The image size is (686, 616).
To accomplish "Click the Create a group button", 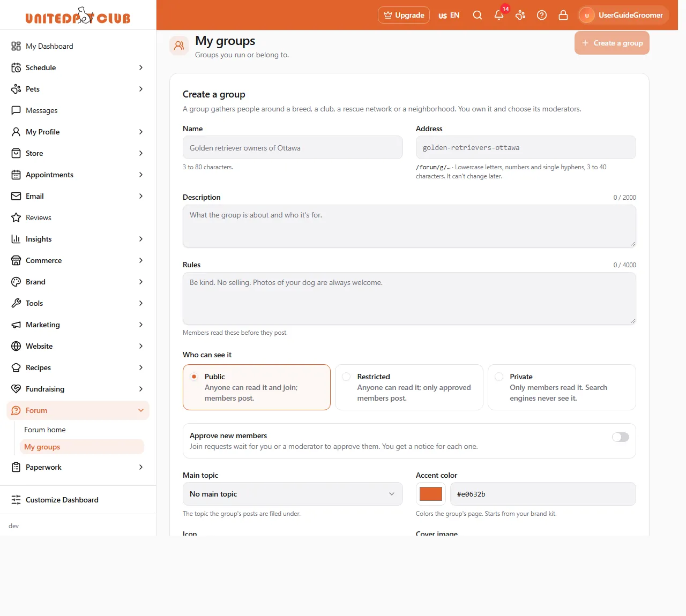I will 612,43.
